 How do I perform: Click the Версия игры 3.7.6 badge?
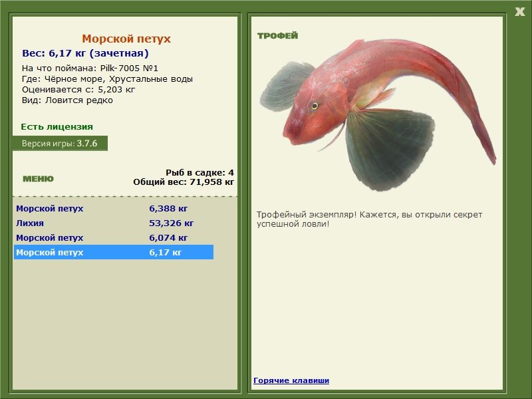tap(59, 143)
